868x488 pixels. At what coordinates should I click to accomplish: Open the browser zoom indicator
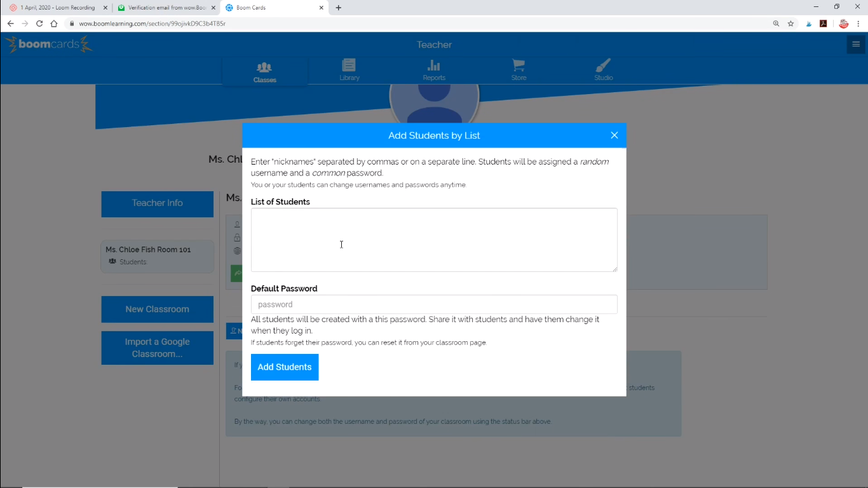[776, 24]
